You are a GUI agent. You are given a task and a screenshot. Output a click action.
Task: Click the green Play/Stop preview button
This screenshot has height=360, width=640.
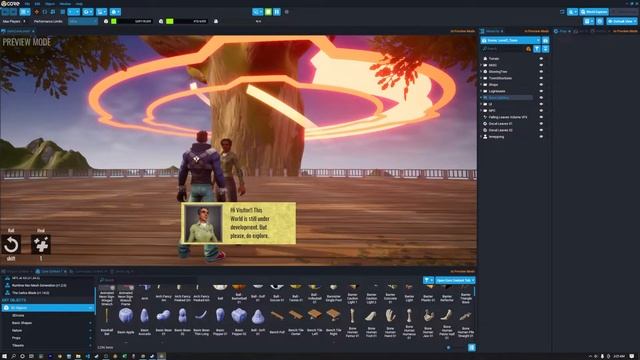[268, 12]
